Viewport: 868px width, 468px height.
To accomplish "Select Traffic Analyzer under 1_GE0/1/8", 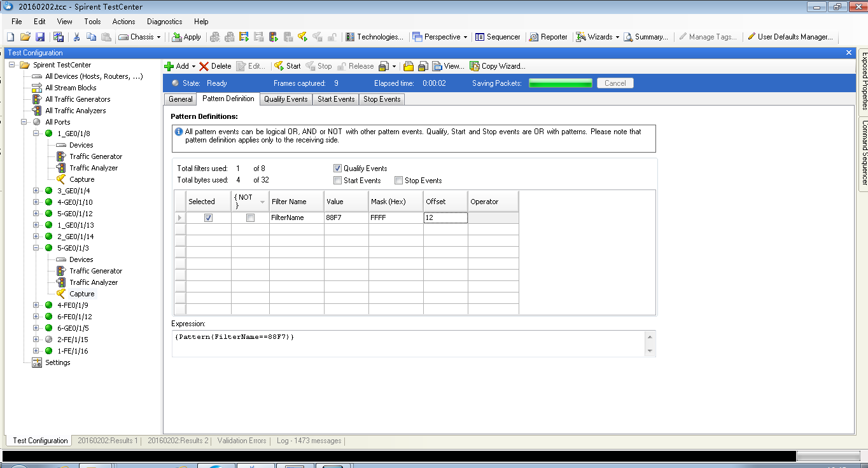I will click(94, 168).
